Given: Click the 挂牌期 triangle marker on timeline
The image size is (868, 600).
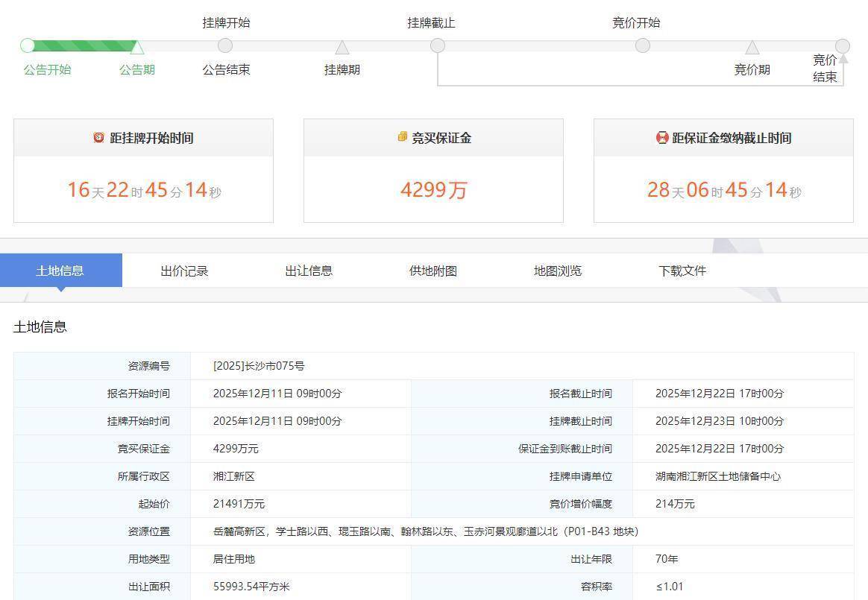Looking at the screenshot, I should pyautogui.click(x=342, y=48).
